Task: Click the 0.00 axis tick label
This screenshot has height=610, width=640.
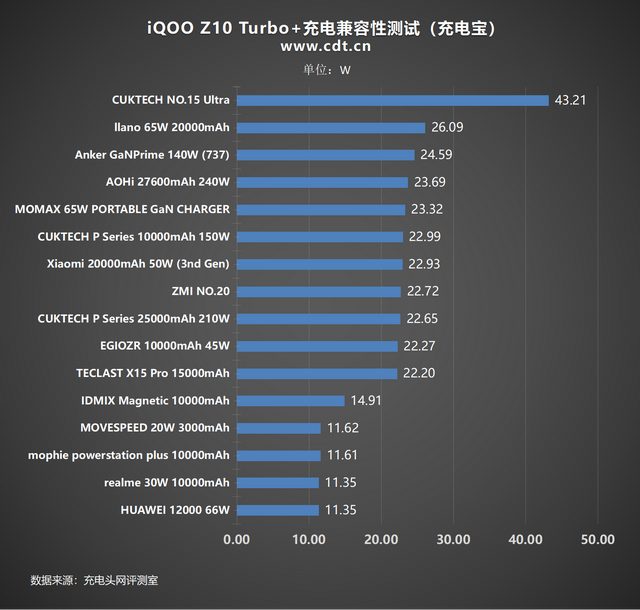Action: (237, 539)
